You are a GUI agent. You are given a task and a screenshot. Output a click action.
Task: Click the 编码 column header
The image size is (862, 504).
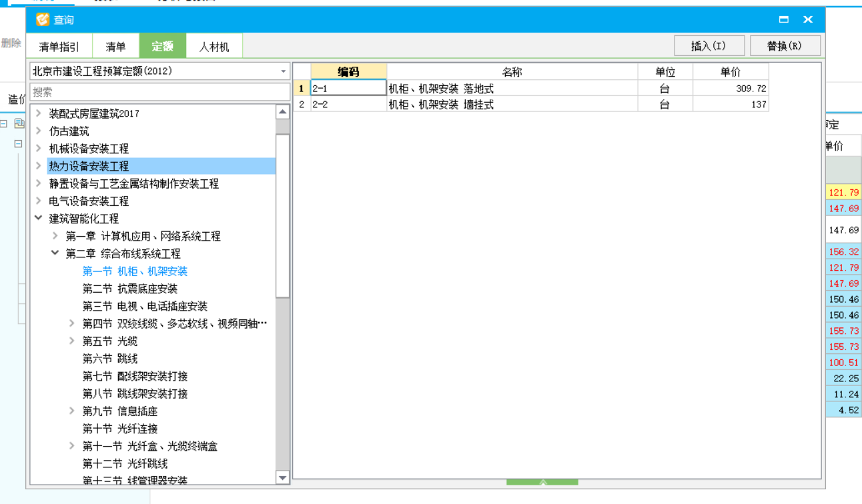click(x=348, y=72)
